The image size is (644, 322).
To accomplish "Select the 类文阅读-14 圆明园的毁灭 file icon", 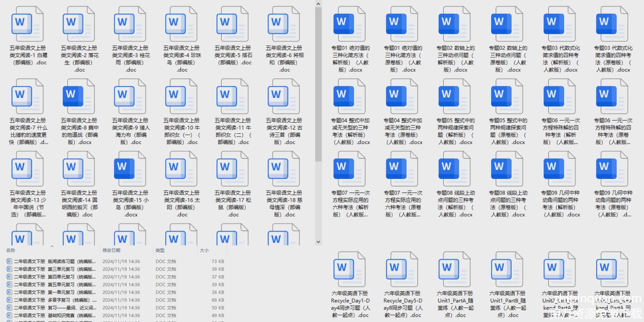I will click(79, 169).
